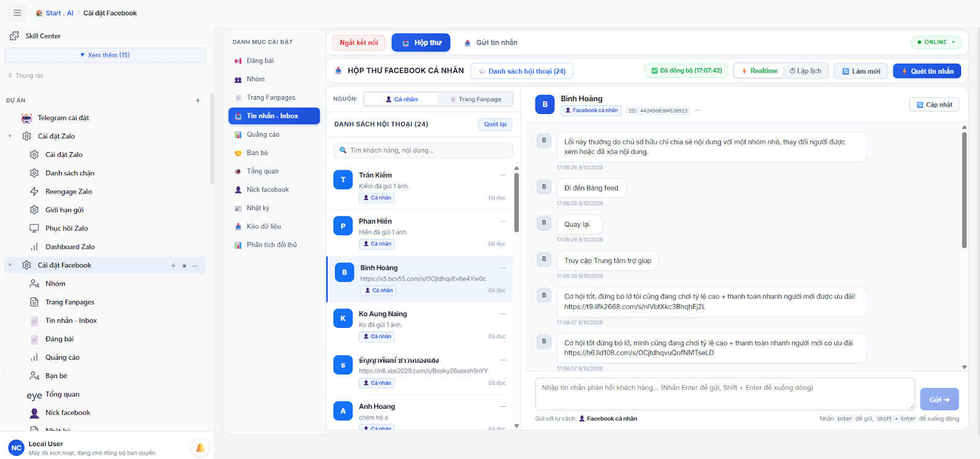Switch to Gửi tin nhắn tab

491,43
